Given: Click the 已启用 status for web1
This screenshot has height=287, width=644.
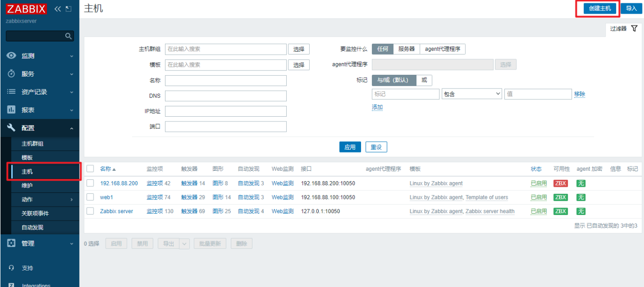Looking at the screenshot, I should (x=539, y=197).
